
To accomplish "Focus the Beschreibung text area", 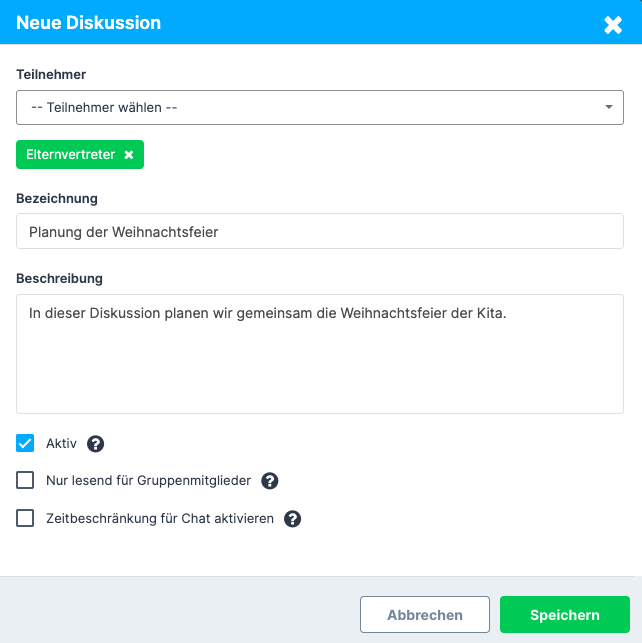I will (320, 354).
